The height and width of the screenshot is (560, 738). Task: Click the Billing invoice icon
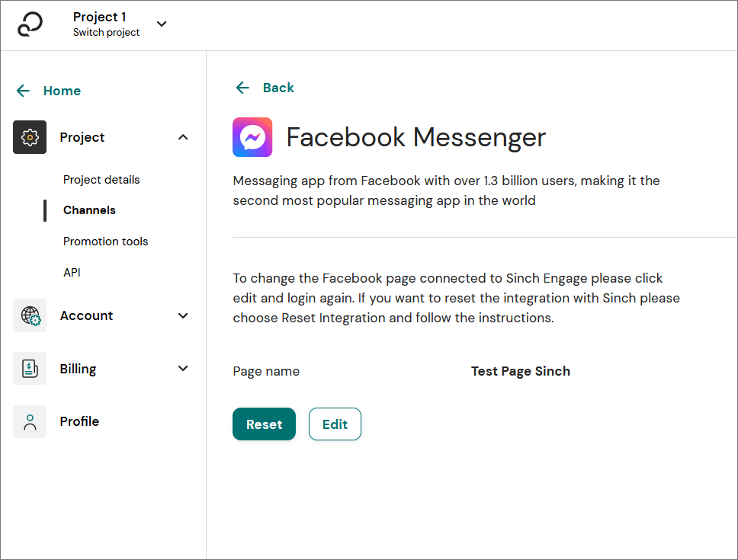(x=30, y=368)
